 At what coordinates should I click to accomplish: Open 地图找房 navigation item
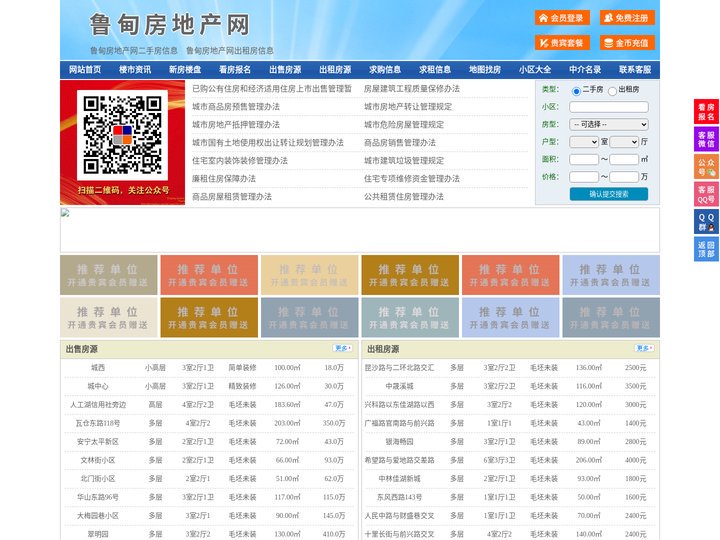[x=485, y=70]
